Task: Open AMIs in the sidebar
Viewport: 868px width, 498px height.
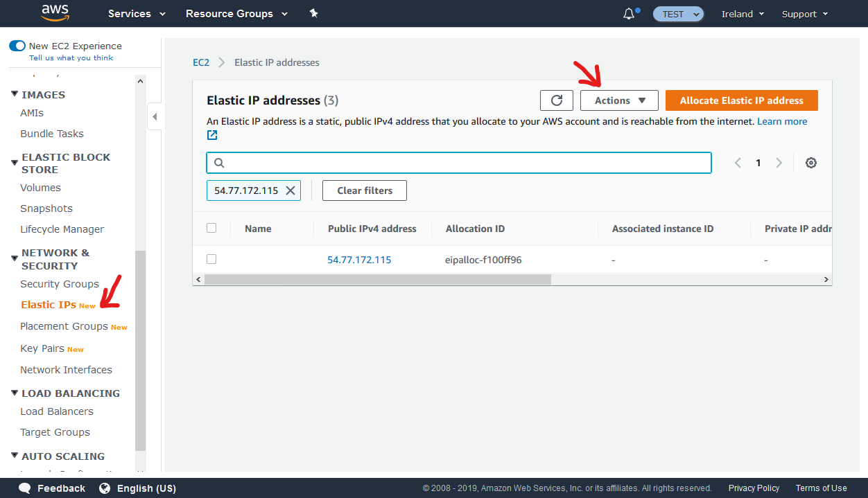Action: click(x=32, y=113)
